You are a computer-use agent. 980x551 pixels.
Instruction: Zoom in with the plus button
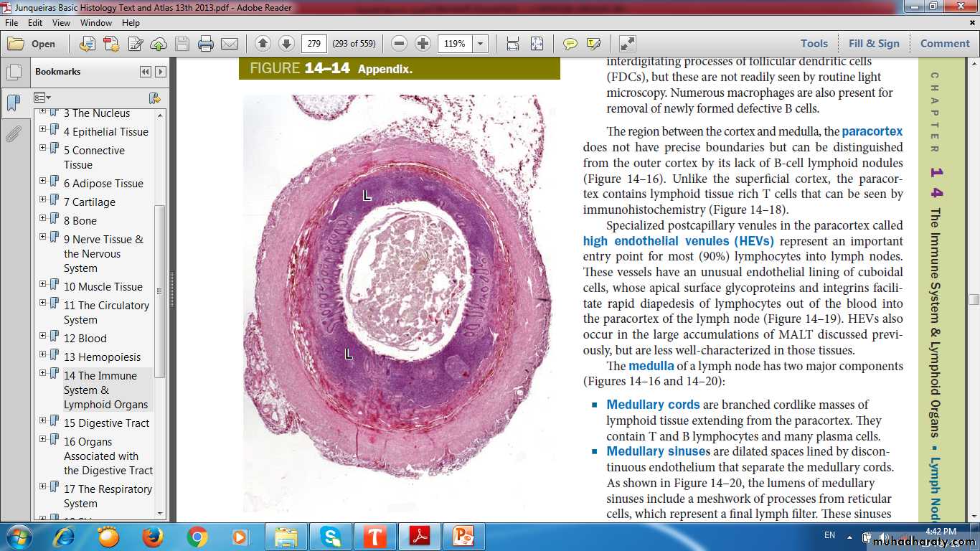[423, 44]
